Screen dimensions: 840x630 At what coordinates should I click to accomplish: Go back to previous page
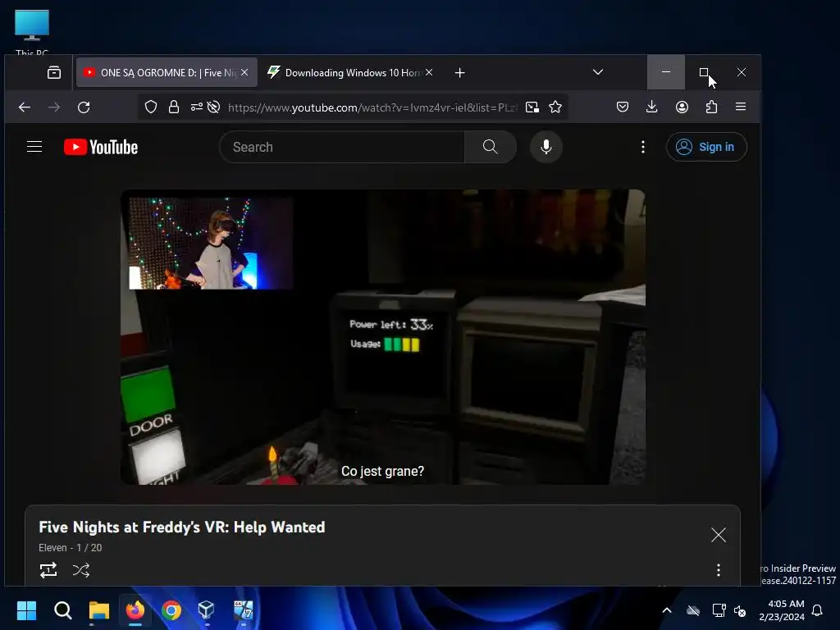point(25,107)
